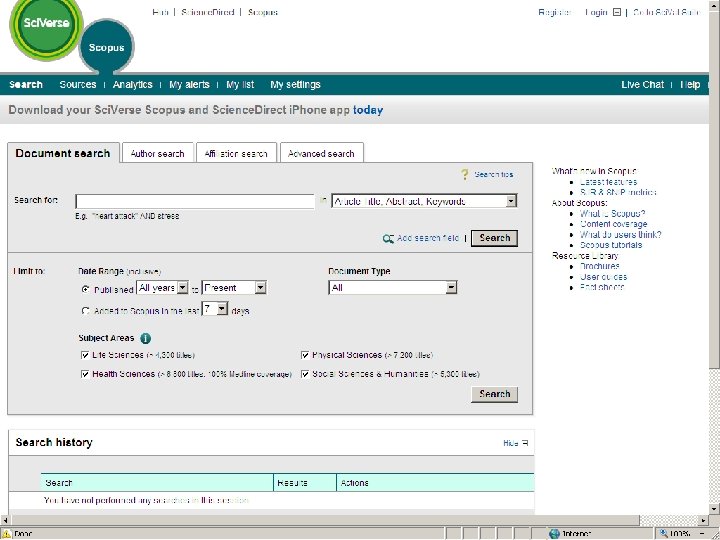720x540 pixels.
Task: Open the What do users think? link
Action: [x=621, y=235]
